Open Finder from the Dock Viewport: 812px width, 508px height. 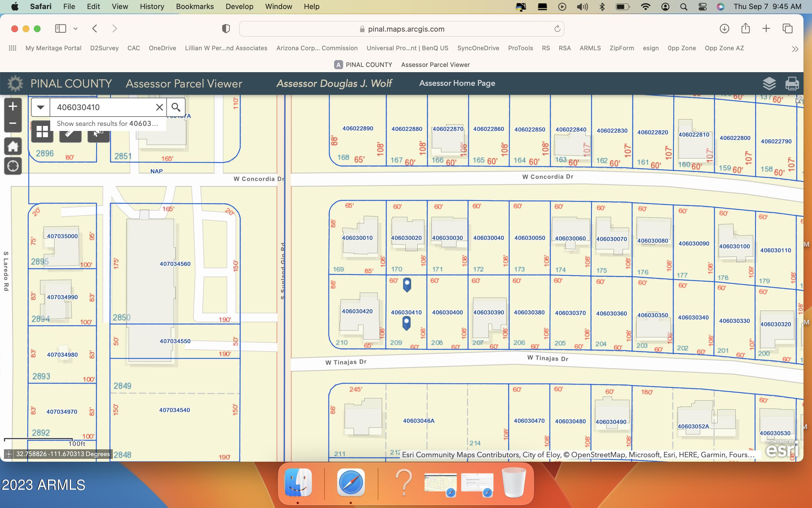(x=298, y=483)
